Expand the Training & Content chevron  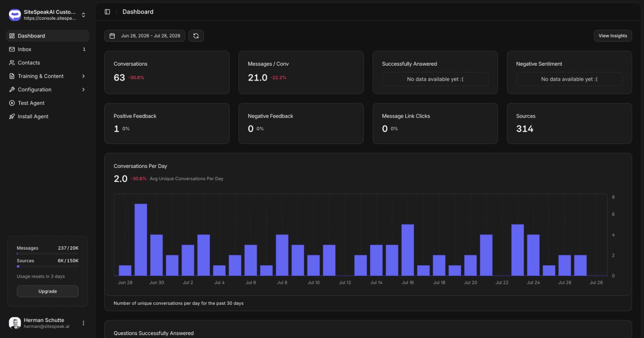83,76
